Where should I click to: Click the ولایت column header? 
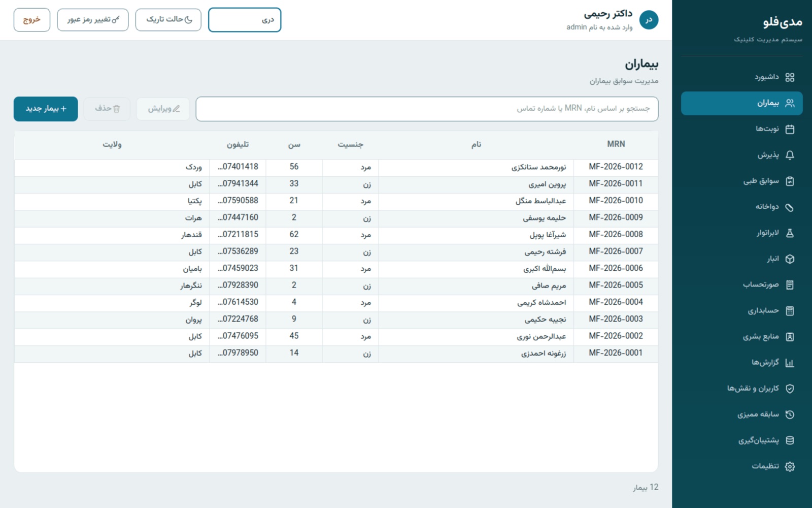[x=112, y=144]
